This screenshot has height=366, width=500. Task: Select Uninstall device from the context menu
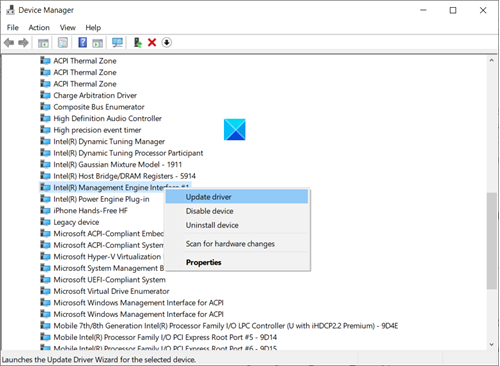[237, 225]
